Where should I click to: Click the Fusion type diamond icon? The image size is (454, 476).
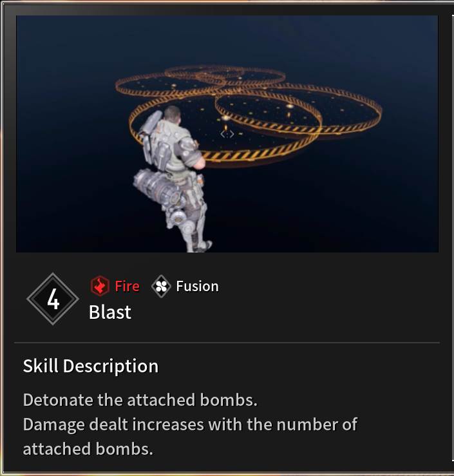(161, 286)
